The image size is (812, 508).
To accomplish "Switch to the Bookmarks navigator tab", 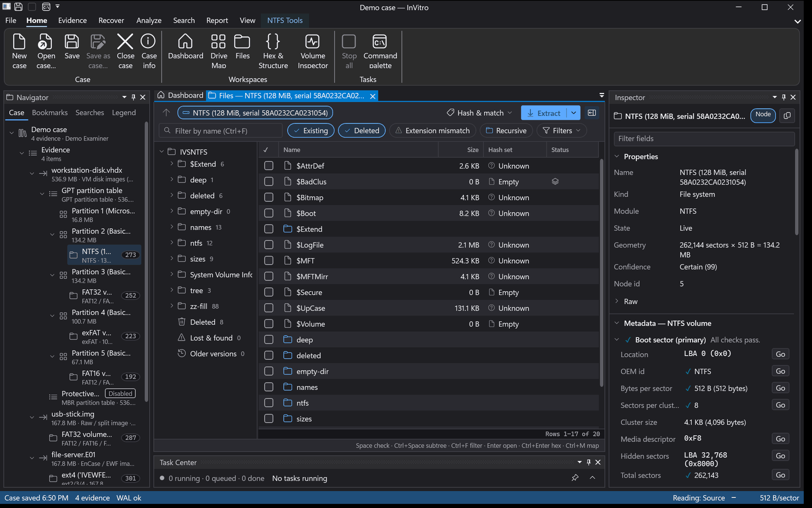I will tap(50, 113).
